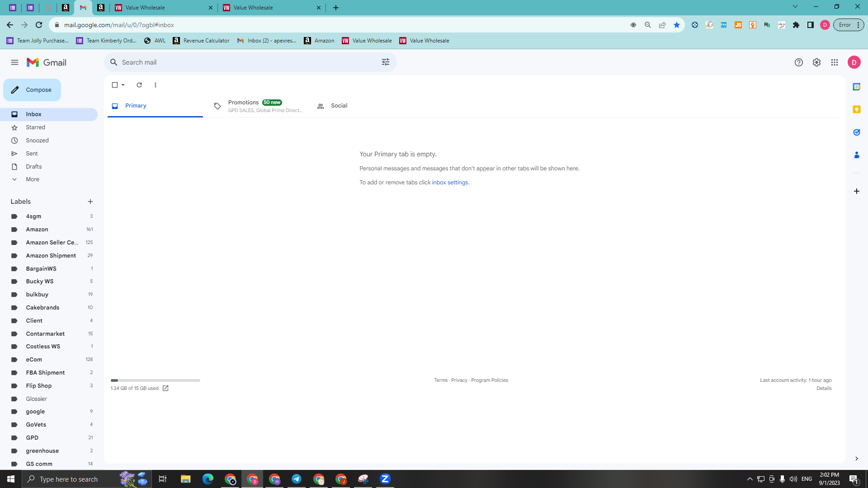
Task: Open Zoom from the taskbar
Action: click(385, 479)
